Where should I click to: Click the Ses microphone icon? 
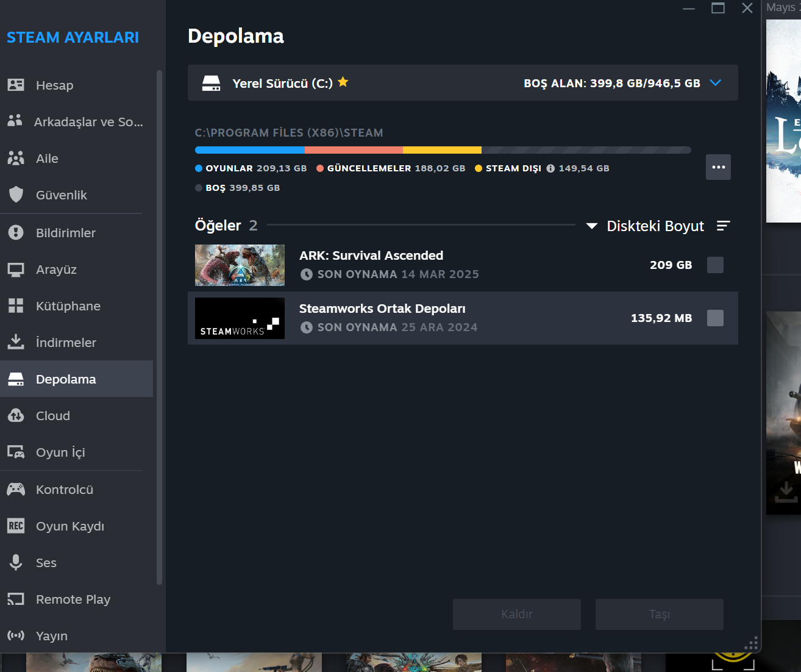click(16, 562)
